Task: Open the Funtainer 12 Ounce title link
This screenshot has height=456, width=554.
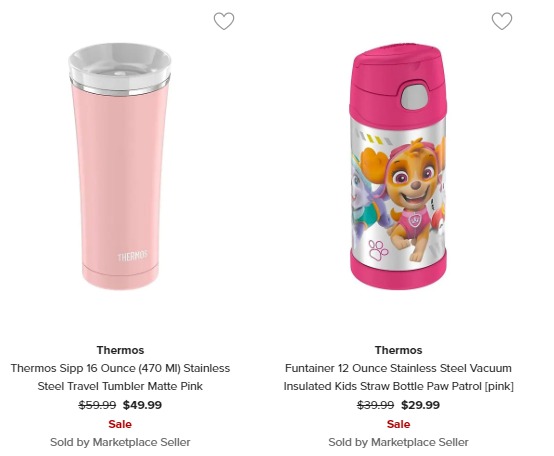Action: [x=399, y=377]
